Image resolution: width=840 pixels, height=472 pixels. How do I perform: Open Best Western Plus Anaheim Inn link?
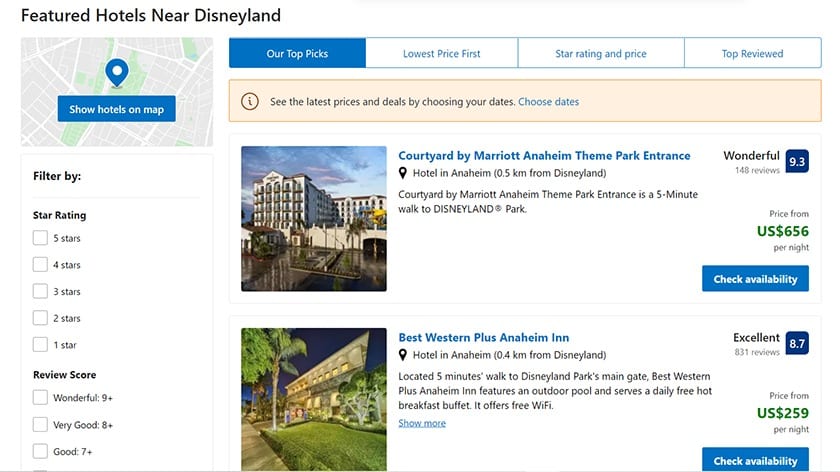(x=484, y=338)
